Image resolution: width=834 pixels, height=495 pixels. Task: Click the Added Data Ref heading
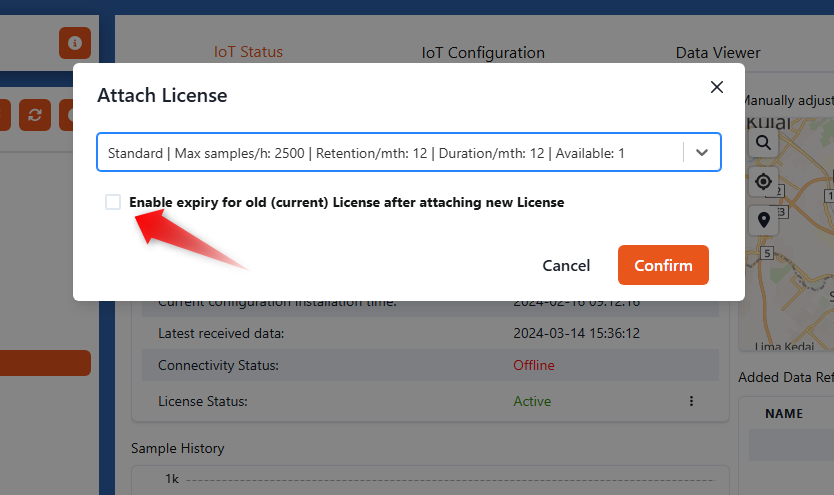click(x=786, y=377)
